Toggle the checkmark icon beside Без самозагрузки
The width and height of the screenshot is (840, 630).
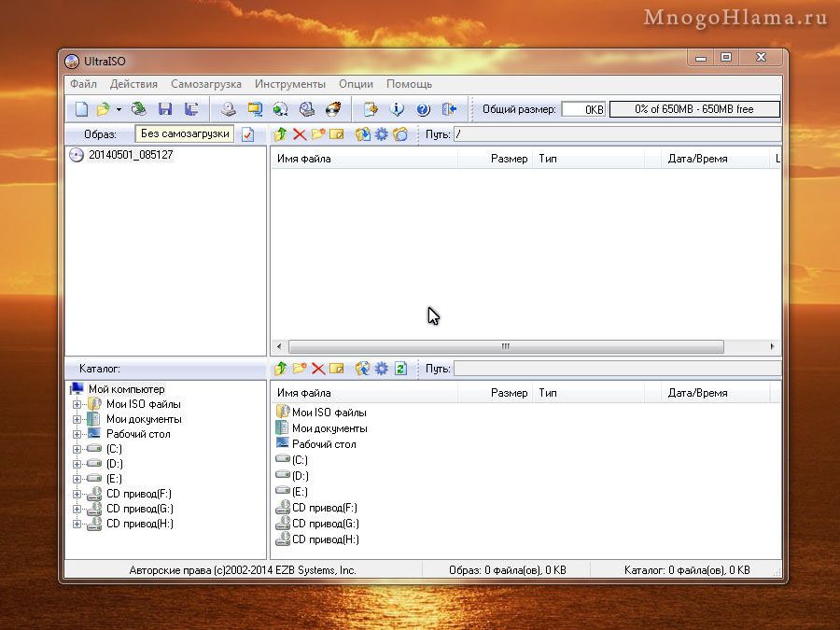click(247, 134)
